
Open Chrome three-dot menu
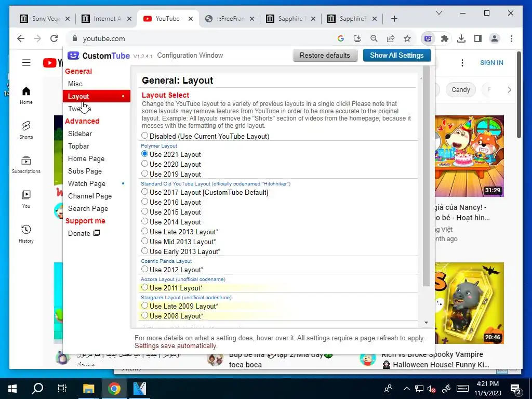511,38
